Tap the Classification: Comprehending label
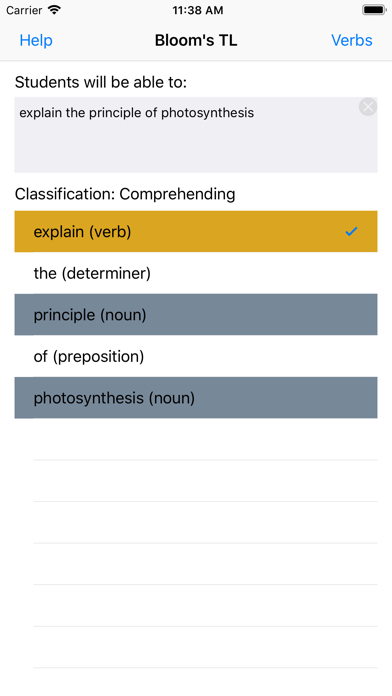The image size is (392, 696). tap(125, 194)
